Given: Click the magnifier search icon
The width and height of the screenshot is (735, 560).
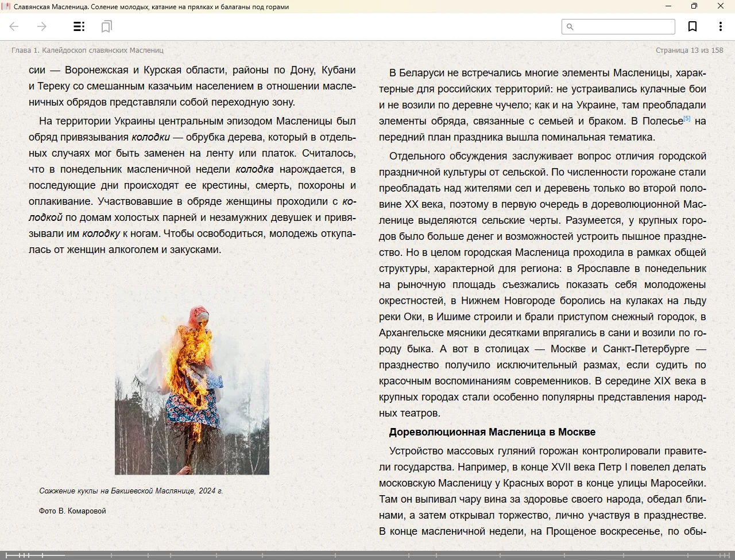Looking at the screenshot, I should tap(570, 26).
